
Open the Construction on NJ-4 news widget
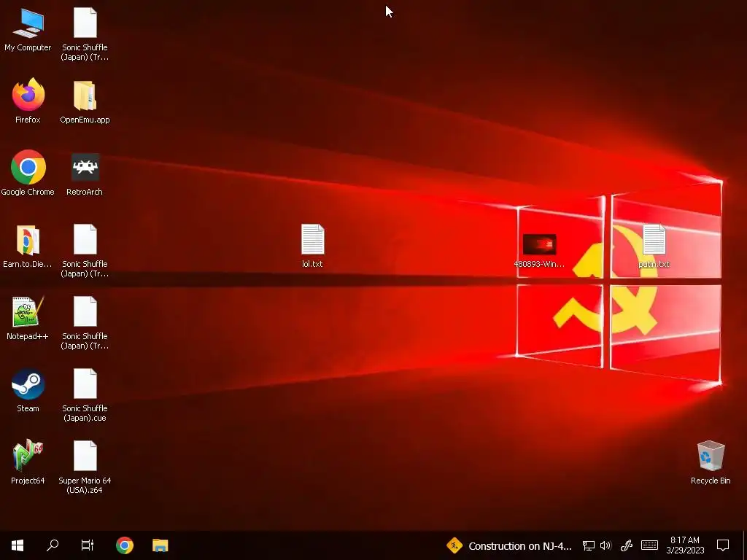[x=508, y=545]
